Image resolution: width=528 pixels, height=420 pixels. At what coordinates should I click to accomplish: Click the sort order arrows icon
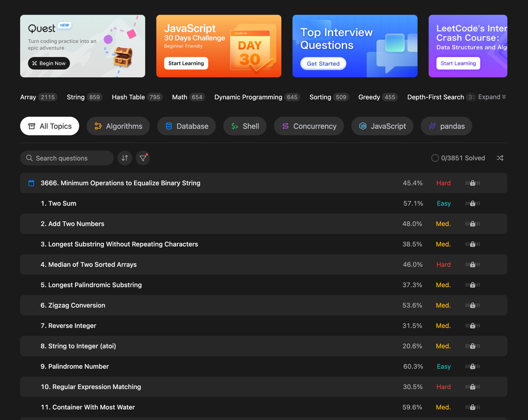click(x=125, y=158)
